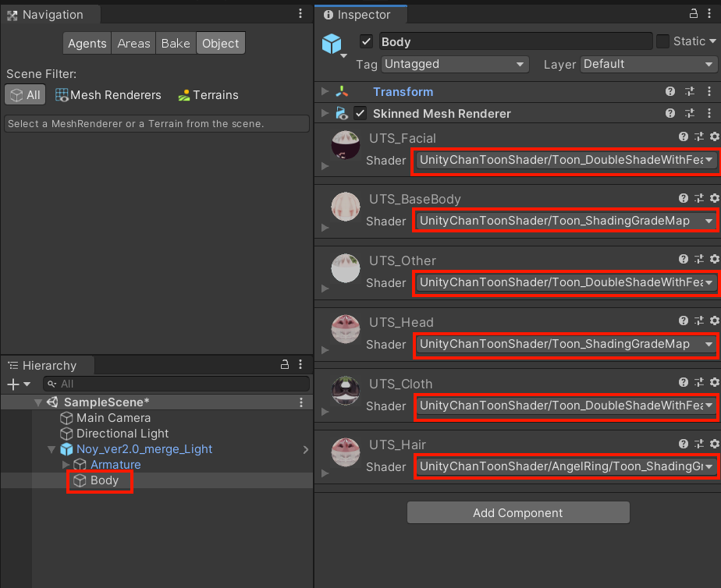Image resolution: width=721 pixels, height=588 pixels.
Task: Filter scene by Mesh Renderers
Action: [x=108, y=94]
